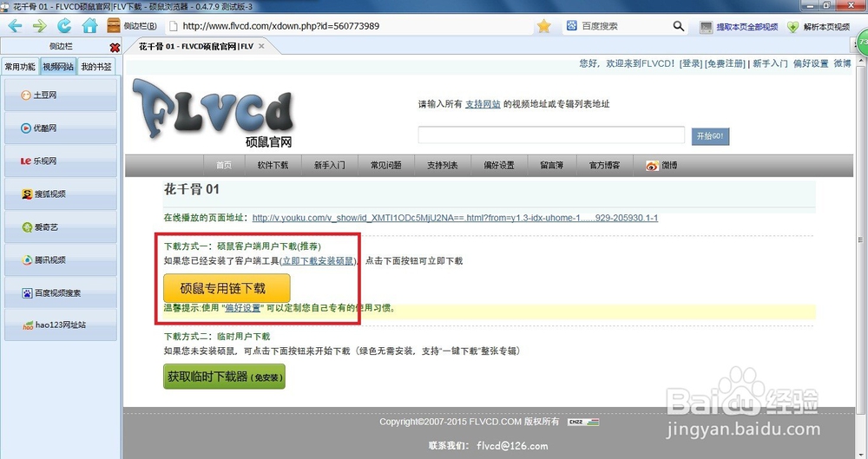This screenshot has height=459, width=868.
Task: Open the top 偏好设置 link
Action: click(811, 63)
